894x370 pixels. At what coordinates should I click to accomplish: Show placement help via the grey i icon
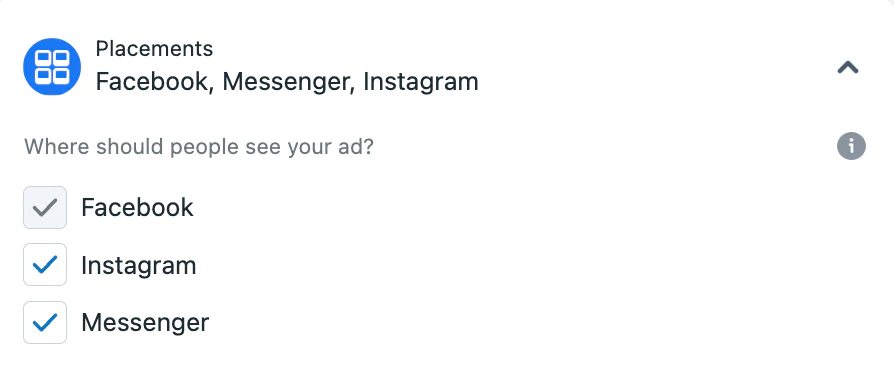851,147
